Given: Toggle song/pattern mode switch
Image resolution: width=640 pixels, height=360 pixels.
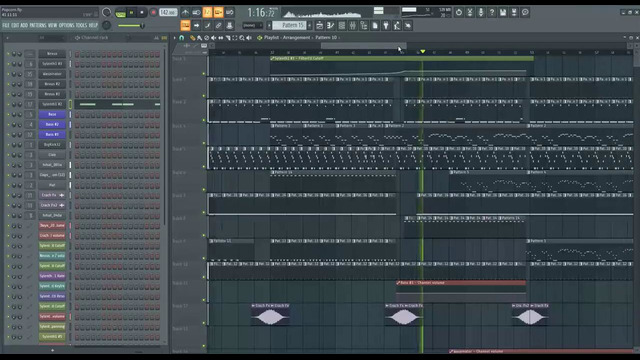Looking at the screenshot, I should (120, 13).
